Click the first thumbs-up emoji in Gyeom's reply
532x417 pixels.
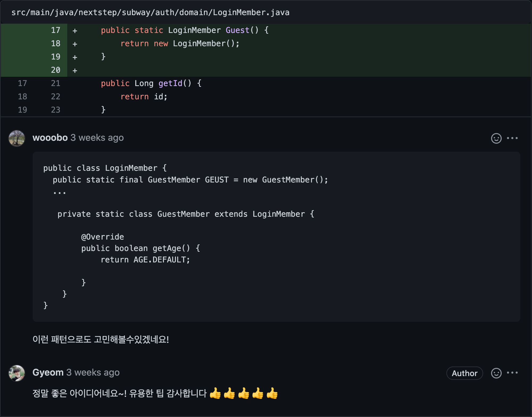[215, 393]
